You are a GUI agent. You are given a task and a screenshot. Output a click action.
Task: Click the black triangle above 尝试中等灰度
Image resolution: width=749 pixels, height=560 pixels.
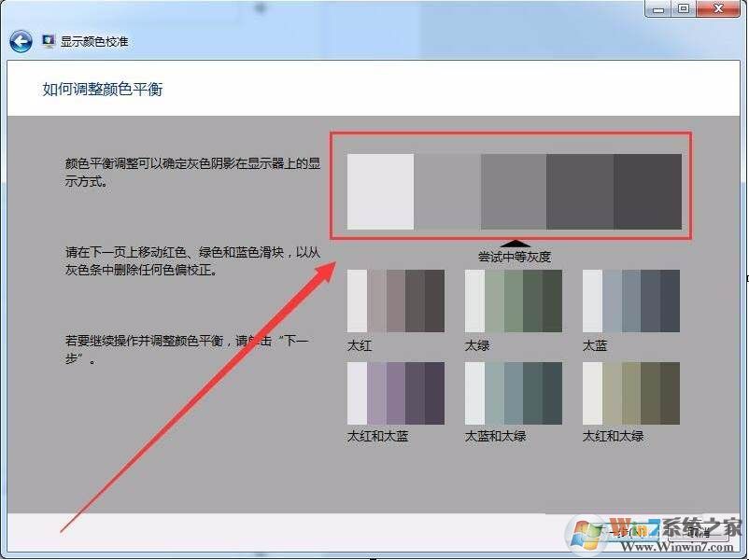click(515, 243)
